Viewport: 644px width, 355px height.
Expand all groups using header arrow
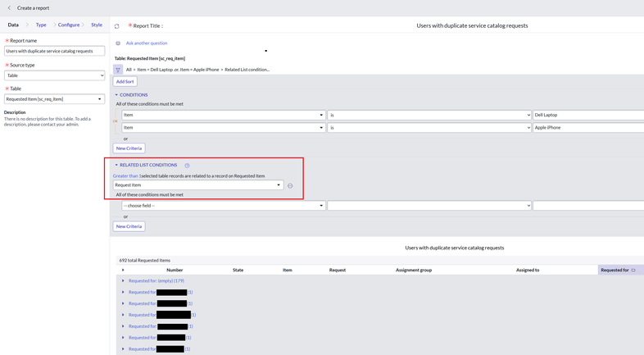point(123,270)
